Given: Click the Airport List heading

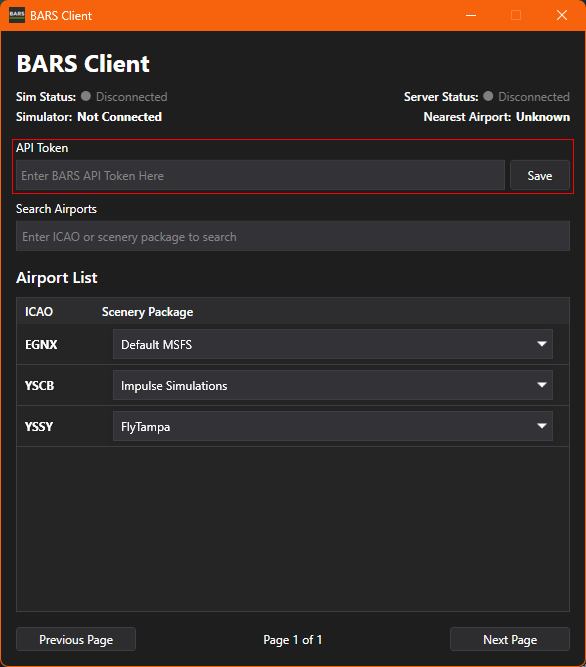Looking at the screenshot, I should pos(57,278).
